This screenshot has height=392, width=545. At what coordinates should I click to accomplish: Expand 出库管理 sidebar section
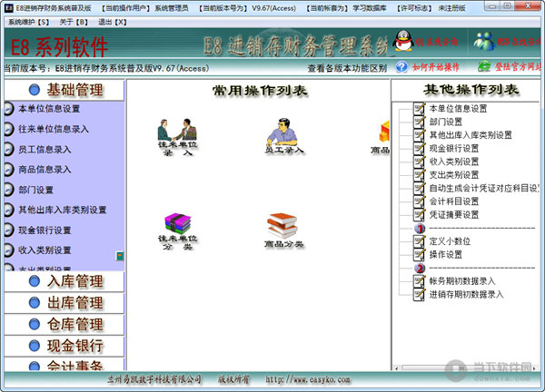[64, 303]
